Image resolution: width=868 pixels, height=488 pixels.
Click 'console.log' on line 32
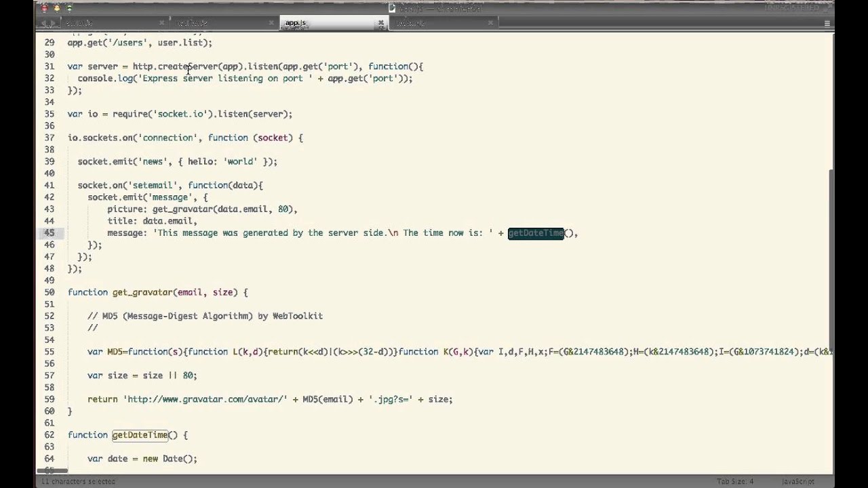(105, 78)
